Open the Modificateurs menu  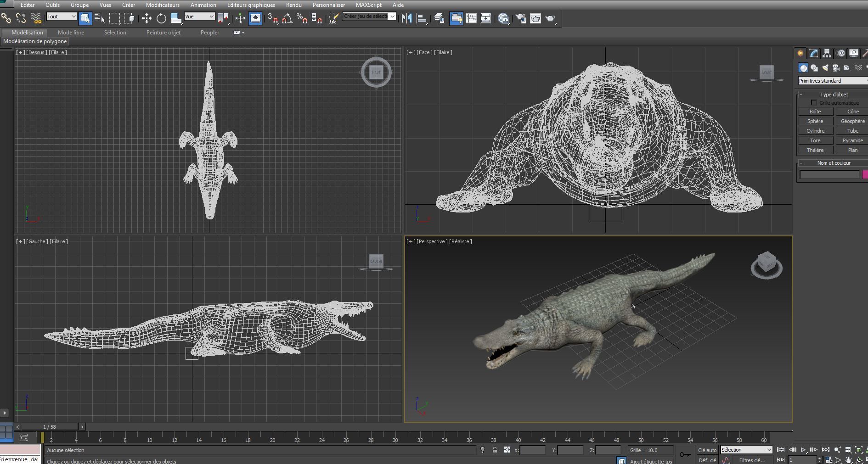pos(163,5)
